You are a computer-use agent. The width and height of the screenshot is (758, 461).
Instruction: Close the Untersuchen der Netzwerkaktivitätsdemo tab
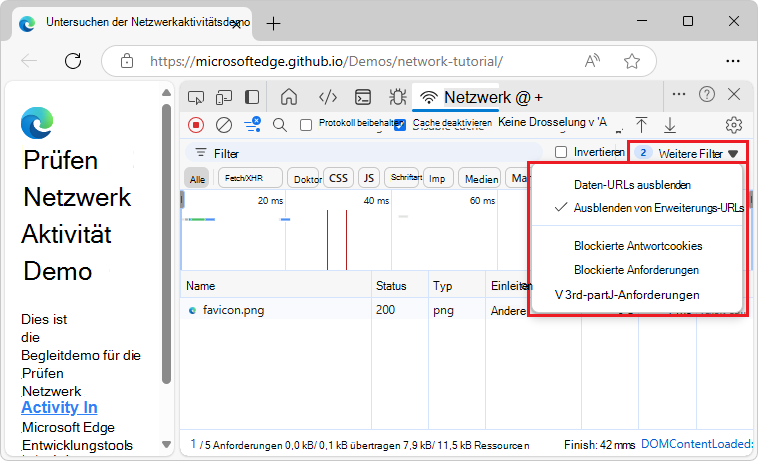pos(236,24)
